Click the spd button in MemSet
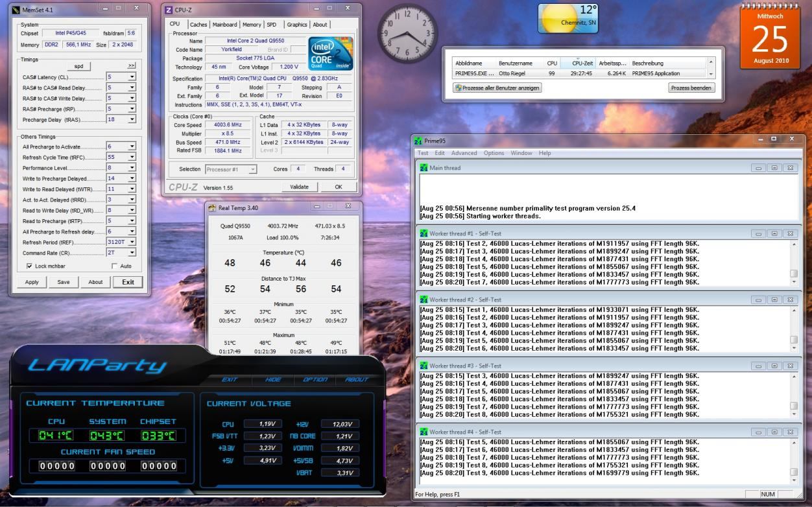 pos(78,66)
